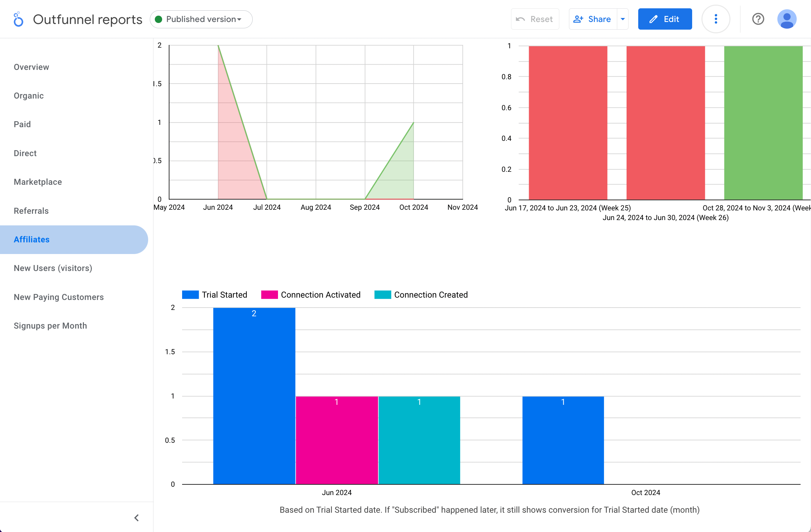
Task: Click the three-dot more options icon
Action: tap(716, 19)
